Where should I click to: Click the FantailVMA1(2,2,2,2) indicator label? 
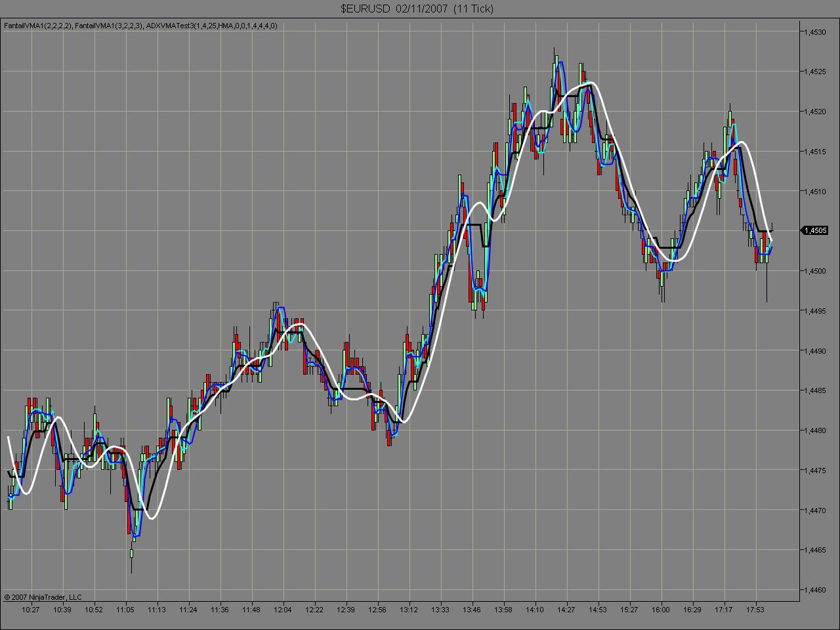pos(38,26)
